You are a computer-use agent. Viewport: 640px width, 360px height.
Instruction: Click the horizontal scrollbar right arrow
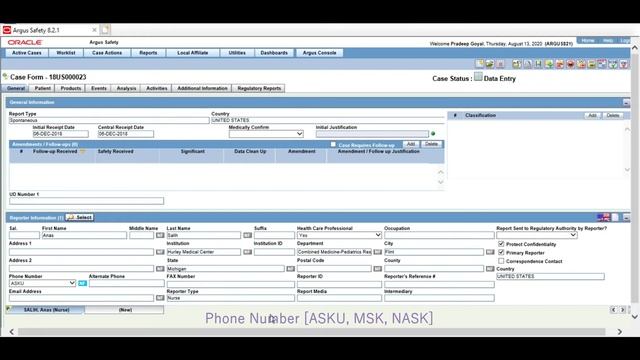[x=620, y=332]
